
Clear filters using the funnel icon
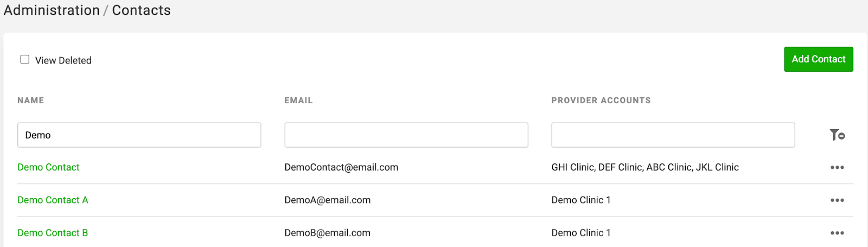pyautogui.click(x=837, y=135)
